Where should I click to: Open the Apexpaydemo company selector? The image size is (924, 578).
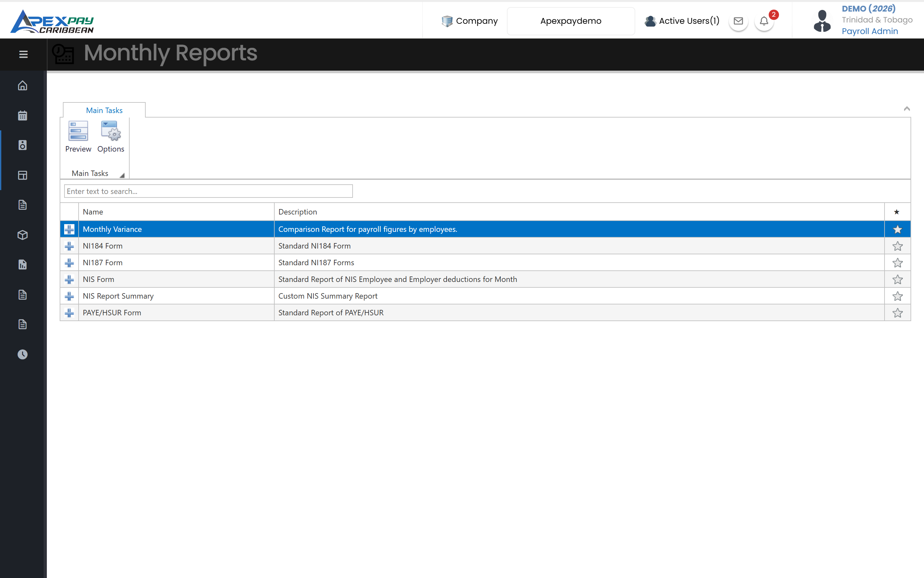(x=571, y=21)
